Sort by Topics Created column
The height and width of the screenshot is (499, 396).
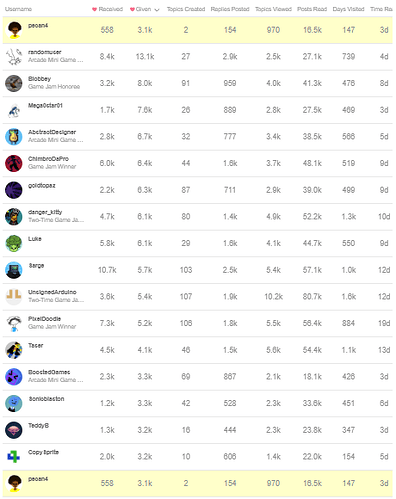click(186, 9)
